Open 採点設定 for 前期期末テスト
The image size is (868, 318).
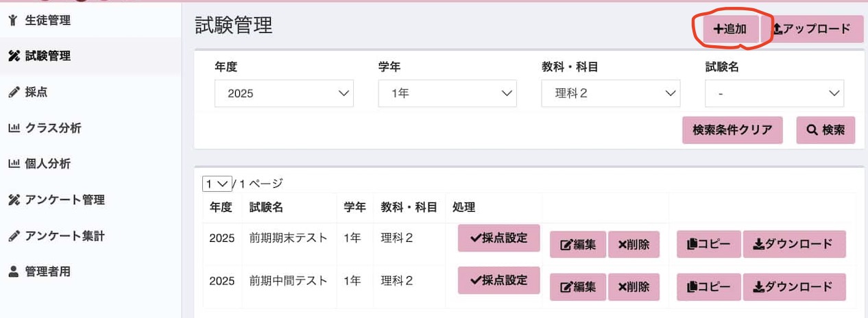(499, 238)
